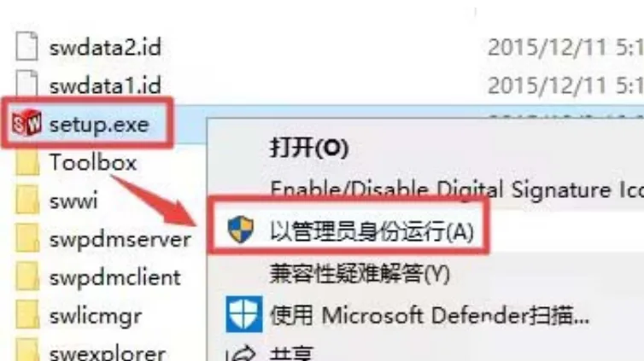
Task: Choose 使用 Microsoft Defender扫描 entry
Action: click(430, 316)
